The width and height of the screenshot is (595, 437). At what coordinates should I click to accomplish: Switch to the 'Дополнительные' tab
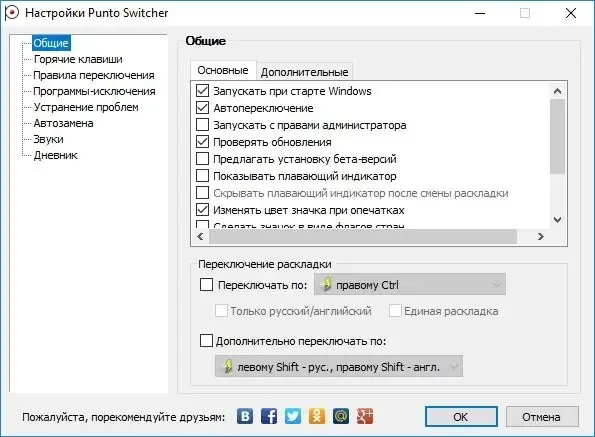point(304,72)
